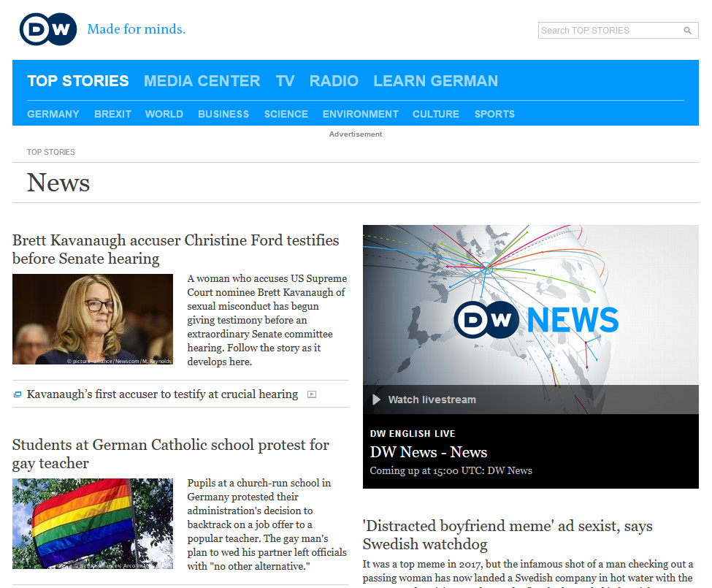The image size is (712, 588).
Task: Click the Advertisement label
Action: 356,134
